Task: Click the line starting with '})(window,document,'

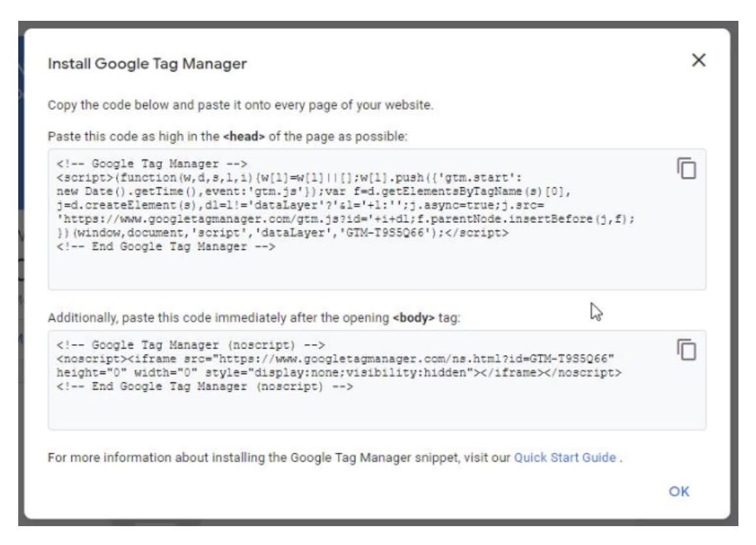Action: point(282,233)
